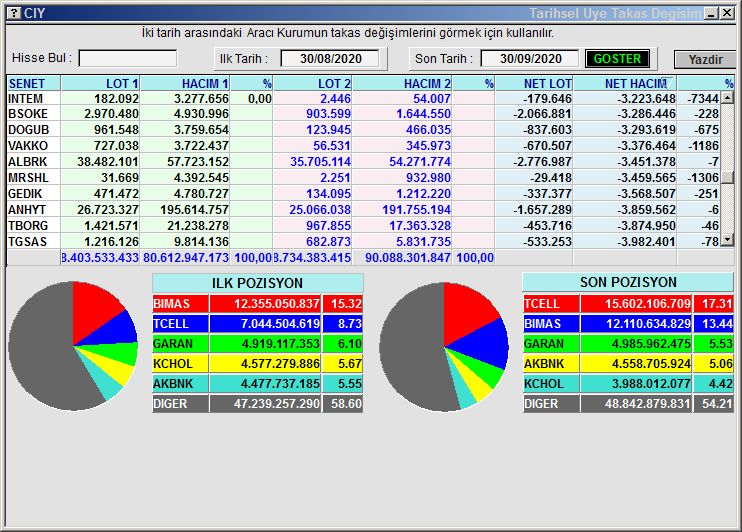Close the Tarihsel Uye Takas window
Viewport: 742px width, 532px height.
click(727, 13)
